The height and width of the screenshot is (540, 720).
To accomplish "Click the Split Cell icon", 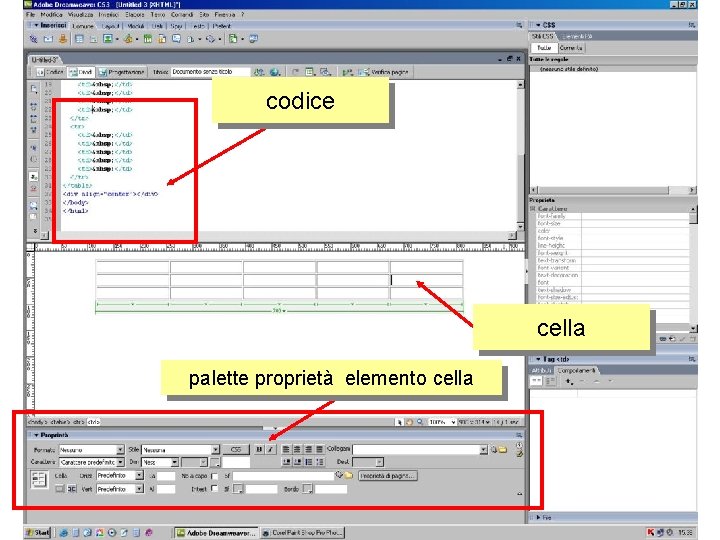I will (x=72, y=489).
